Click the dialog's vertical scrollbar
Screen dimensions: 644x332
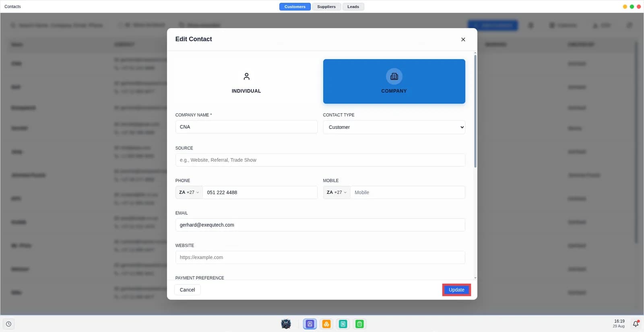click(x=475, y=111)
